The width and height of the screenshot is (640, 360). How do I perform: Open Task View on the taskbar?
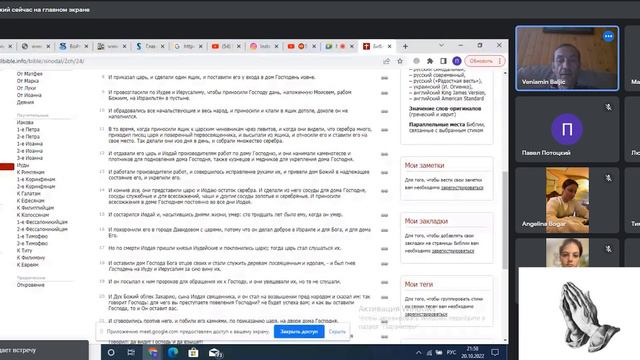tap(131, 352)
